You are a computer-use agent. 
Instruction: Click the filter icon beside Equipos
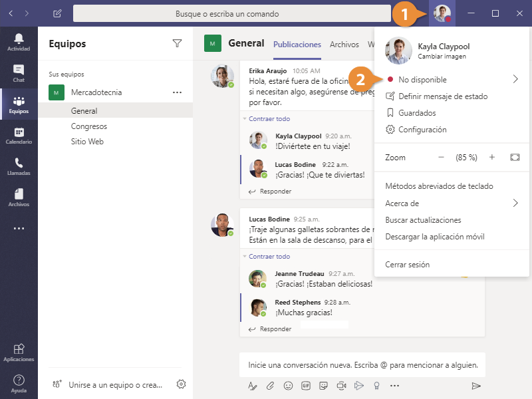(x=177, y=44)
